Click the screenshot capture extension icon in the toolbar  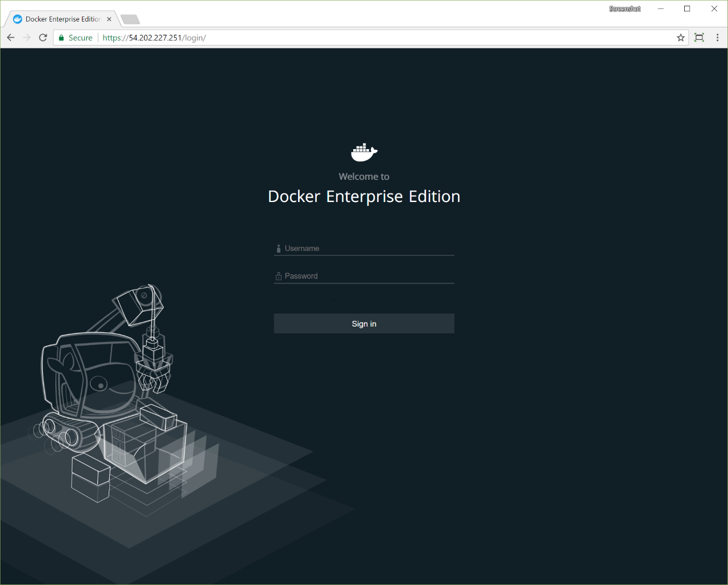tap(699, 38)
